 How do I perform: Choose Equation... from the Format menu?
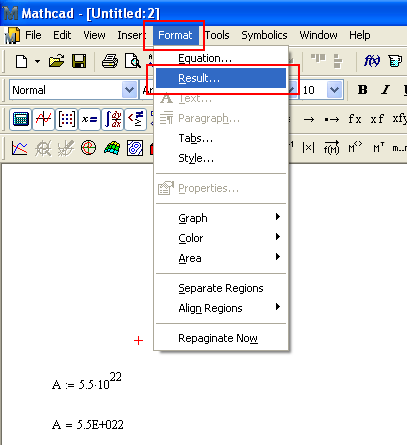click(x=220, y=58)
